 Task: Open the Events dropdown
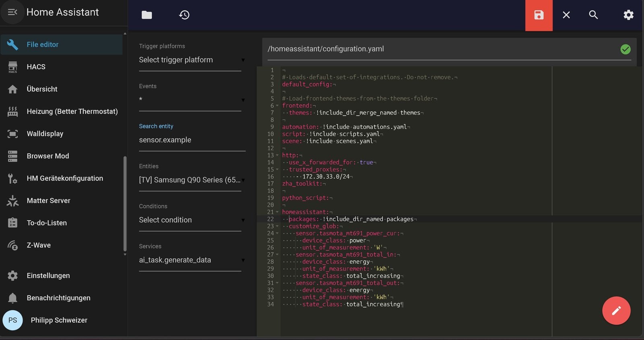coord(190,100)
